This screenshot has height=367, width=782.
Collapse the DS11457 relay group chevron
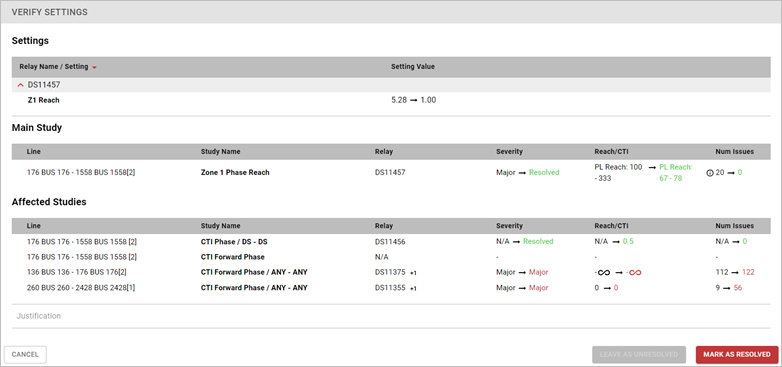(20, 85)
